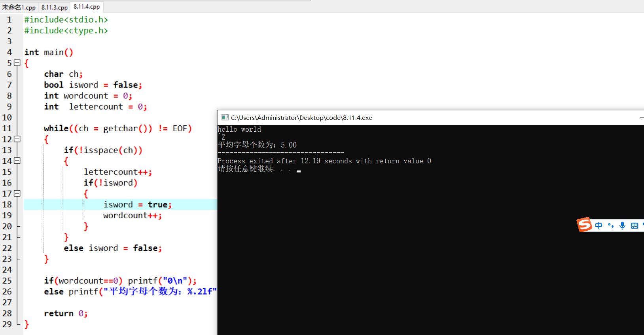Switch to the 未命名1.cpp tab
Viewport: 644px width, 335px height.
(x=19, y=7)
